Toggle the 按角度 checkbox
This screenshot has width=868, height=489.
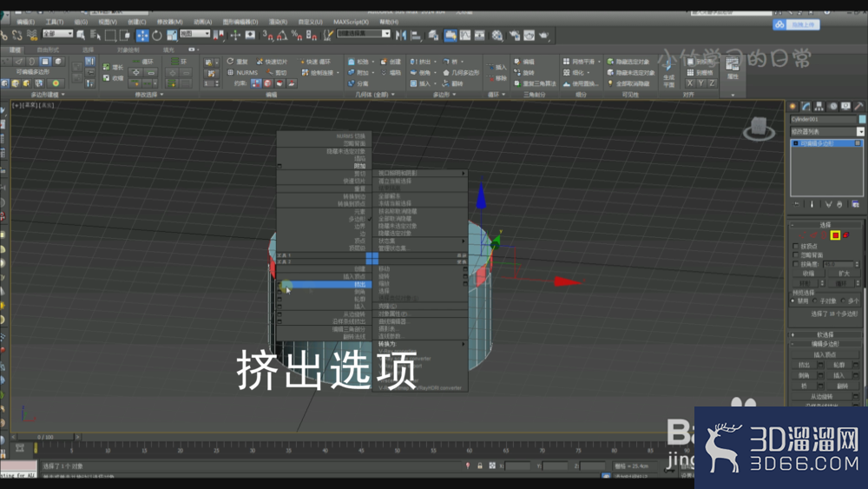click(796, 264)
